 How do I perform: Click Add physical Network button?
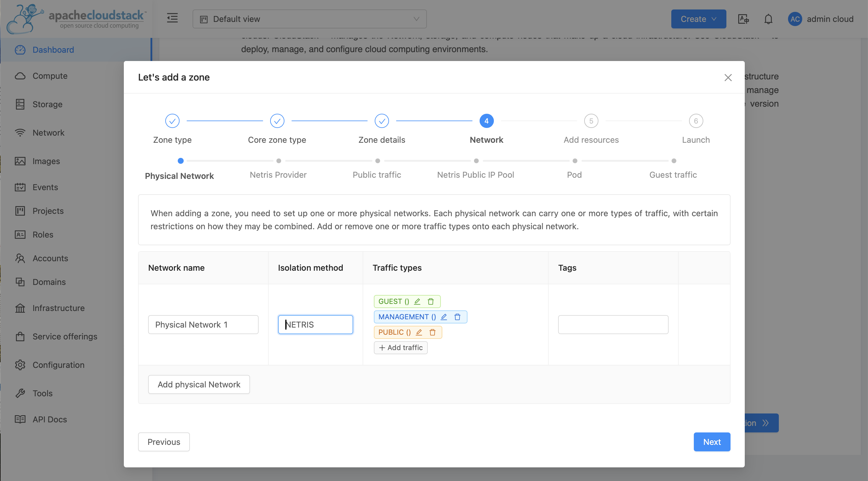[x=199, y=384]
